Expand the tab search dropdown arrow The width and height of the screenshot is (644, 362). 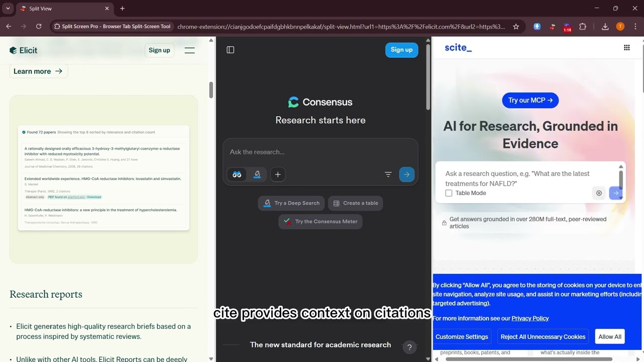8,9
